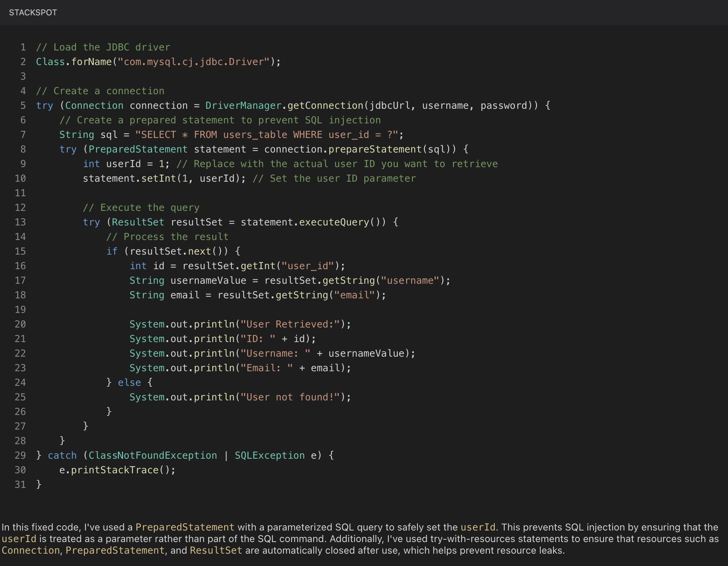Click line number 5 in gutter
Screen dimensions: 728x566
point(23,105)
